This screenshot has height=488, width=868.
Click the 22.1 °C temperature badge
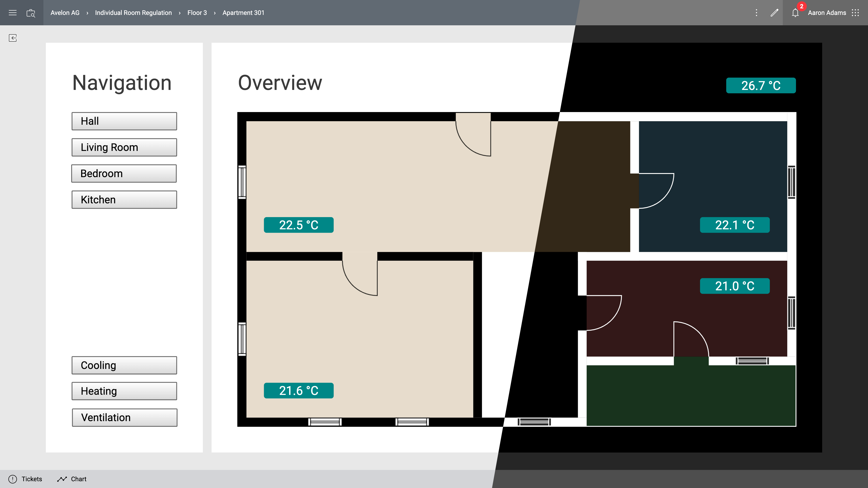tap(735, 225)
